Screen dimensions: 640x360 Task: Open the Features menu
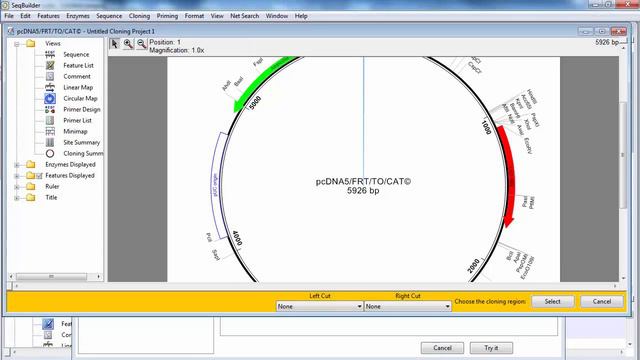click(48, 16)
